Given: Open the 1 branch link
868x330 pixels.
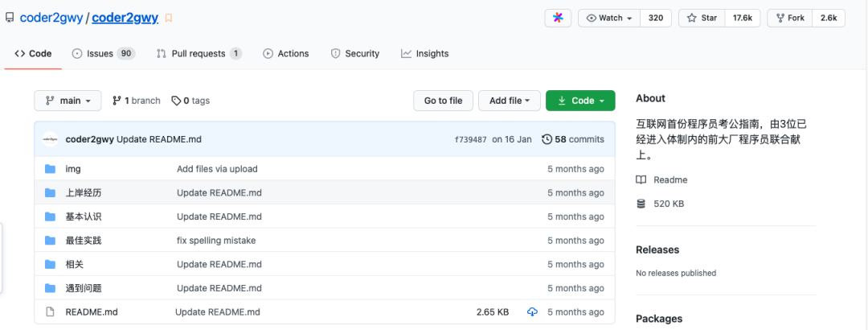Looking at the screenshot, I should pyautogui.click(x=136, y=101).
